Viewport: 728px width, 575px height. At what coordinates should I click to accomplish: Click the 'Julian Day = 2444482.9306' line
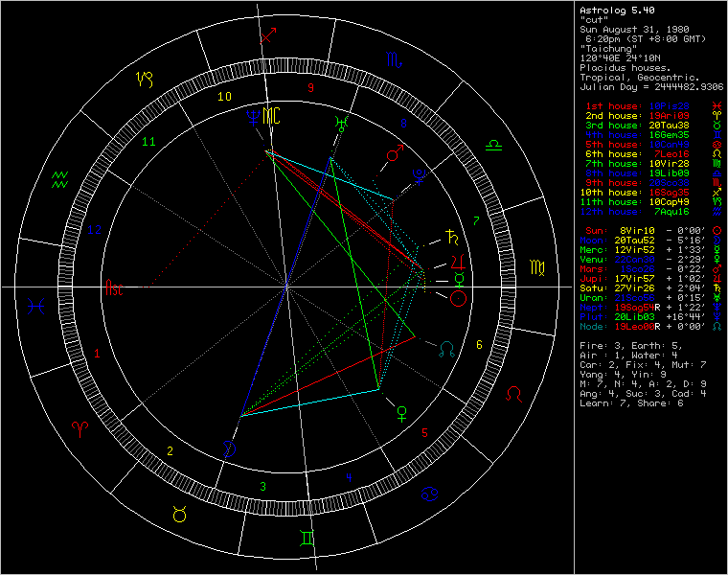[651, 87]
